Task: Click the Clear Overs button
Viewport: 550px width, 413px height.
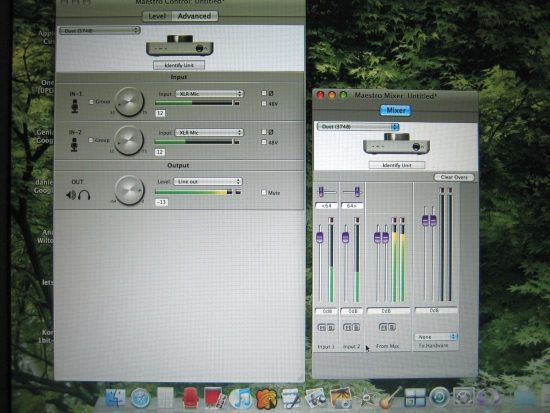Action: click(x=454, y=177)
